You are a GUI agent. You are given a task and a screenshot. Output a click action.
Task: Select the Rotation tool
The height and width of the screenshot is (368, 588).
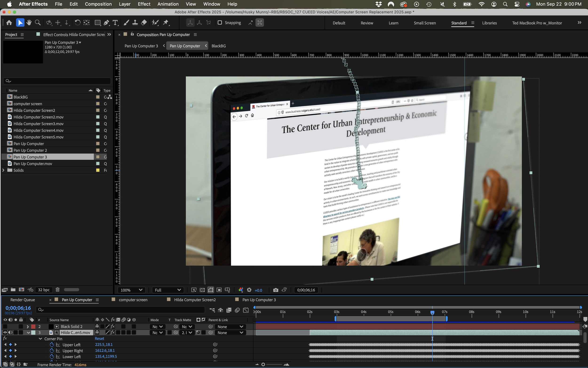77,23
